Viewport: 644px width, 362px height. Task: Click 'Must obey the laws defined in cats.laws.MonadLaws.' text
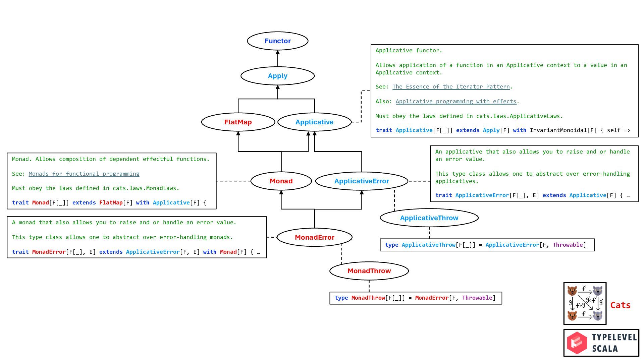coord(96,188)
